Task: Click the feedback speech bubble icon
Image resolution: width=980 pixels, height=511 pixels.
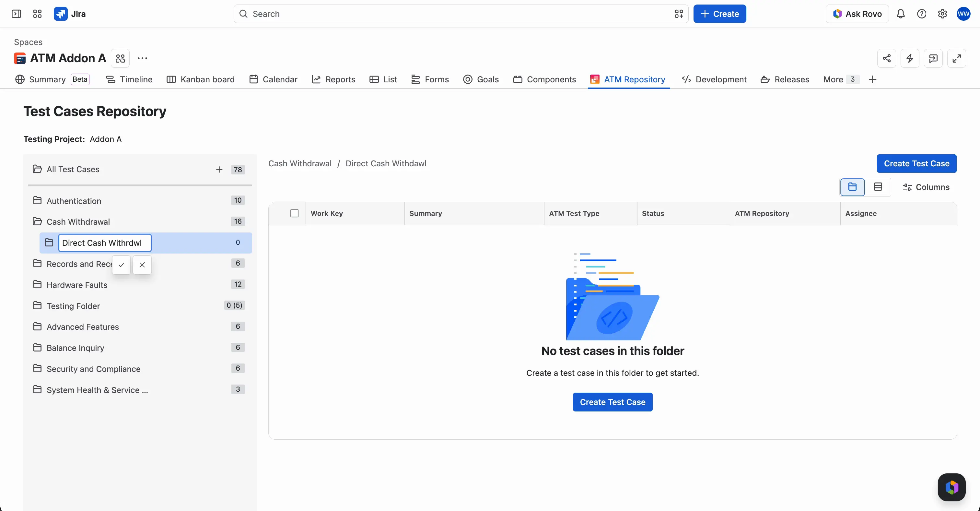Action: coord(933,58)
